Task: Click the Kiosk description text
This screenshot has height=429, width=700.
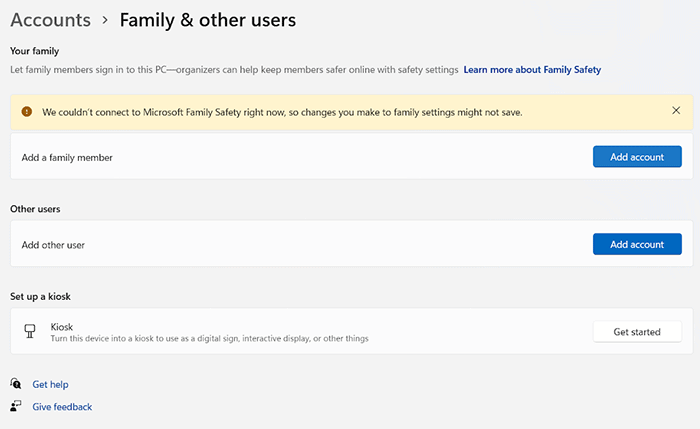Action: (x=209, y=338)
